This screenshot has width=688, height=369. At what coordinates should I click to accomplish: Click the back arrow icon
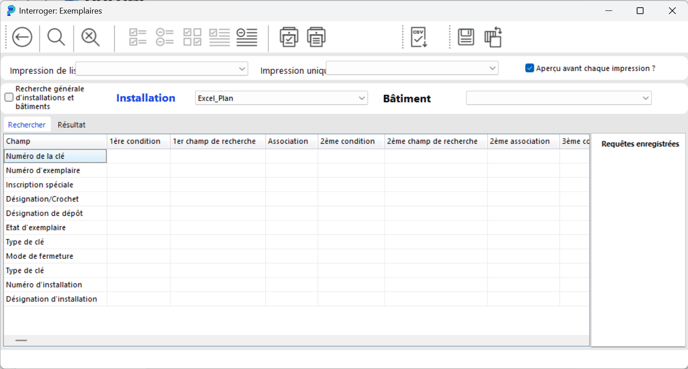click(22, 37)
